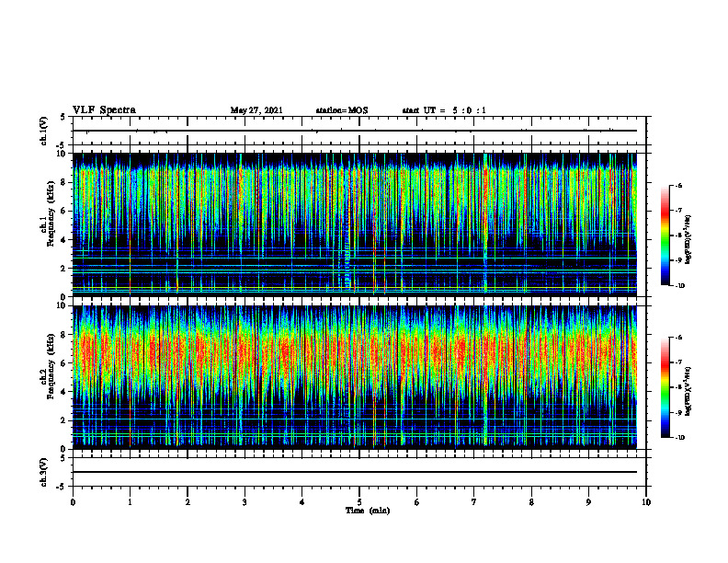This screenshot has height=563, width=728.
Task: Click time axis tick label '0'
Action: coord(73,502)
